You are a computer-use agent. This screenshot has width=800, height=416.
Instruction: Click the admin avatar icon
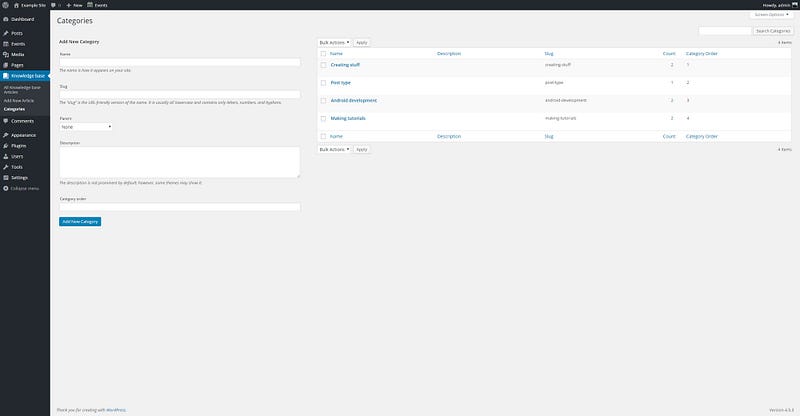pos(794,5)
